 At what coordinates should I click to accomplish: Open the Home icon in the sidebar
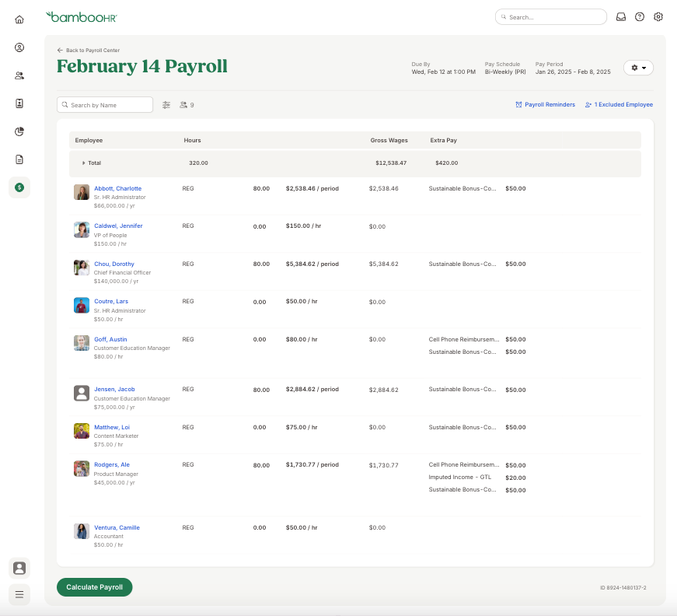[x=19, y=19]
